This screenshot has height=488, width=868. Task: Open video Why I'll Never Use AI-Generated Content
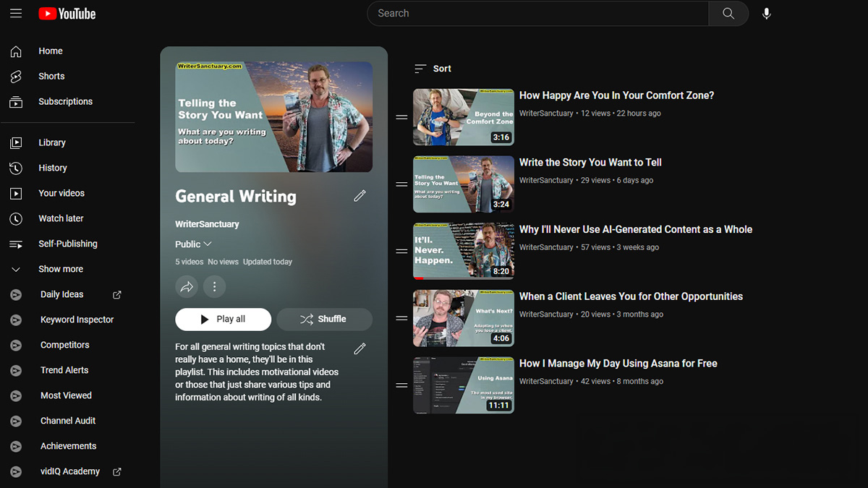(x=636, y=229)
